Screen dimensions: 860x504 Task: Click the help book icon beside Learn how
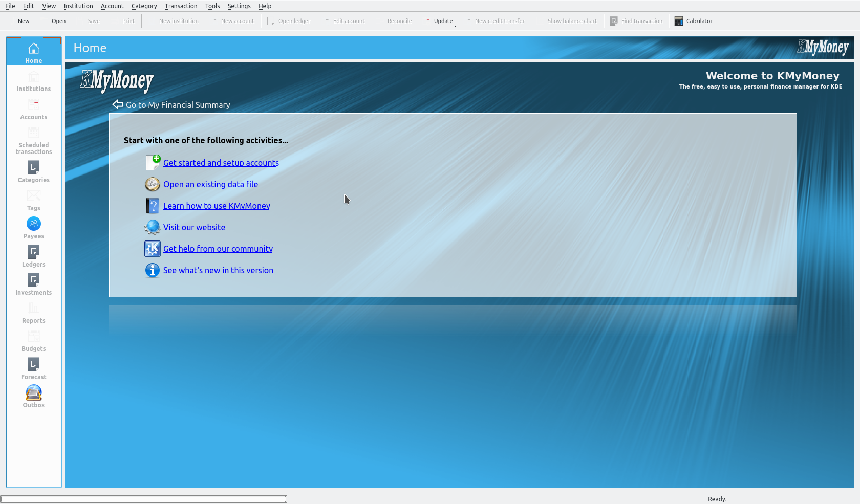153,206
